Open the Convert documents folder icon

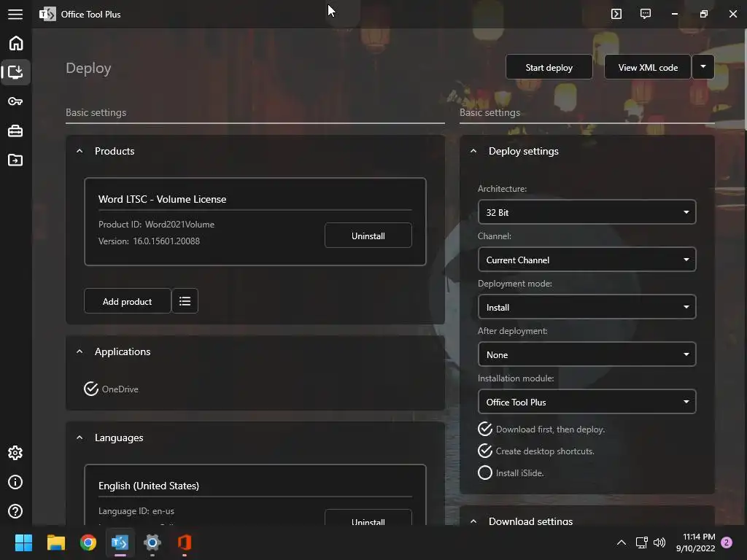pos(15,160)
